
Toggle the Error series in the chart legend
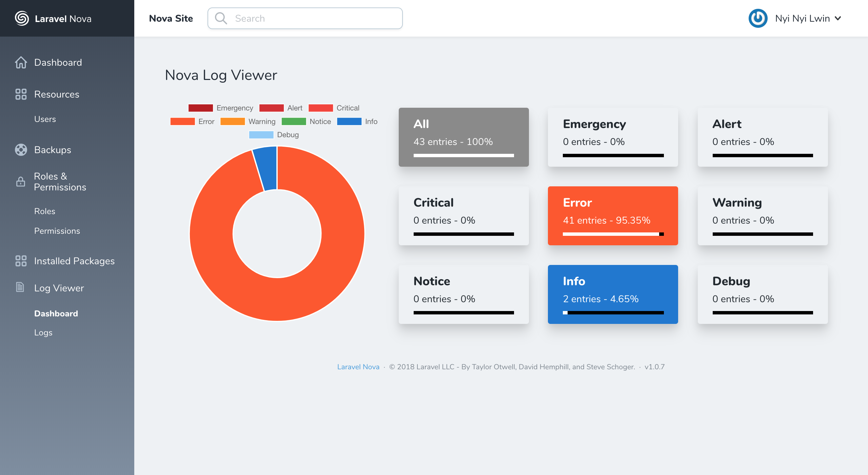pos(193,121)
